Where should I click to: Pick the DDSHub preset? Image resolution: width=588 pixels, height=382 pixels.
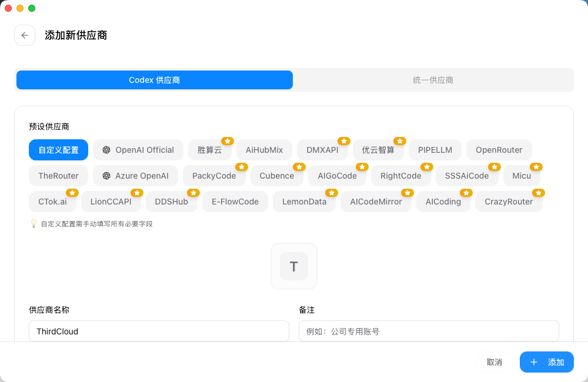pyautogui.click(x=171, y=202)
